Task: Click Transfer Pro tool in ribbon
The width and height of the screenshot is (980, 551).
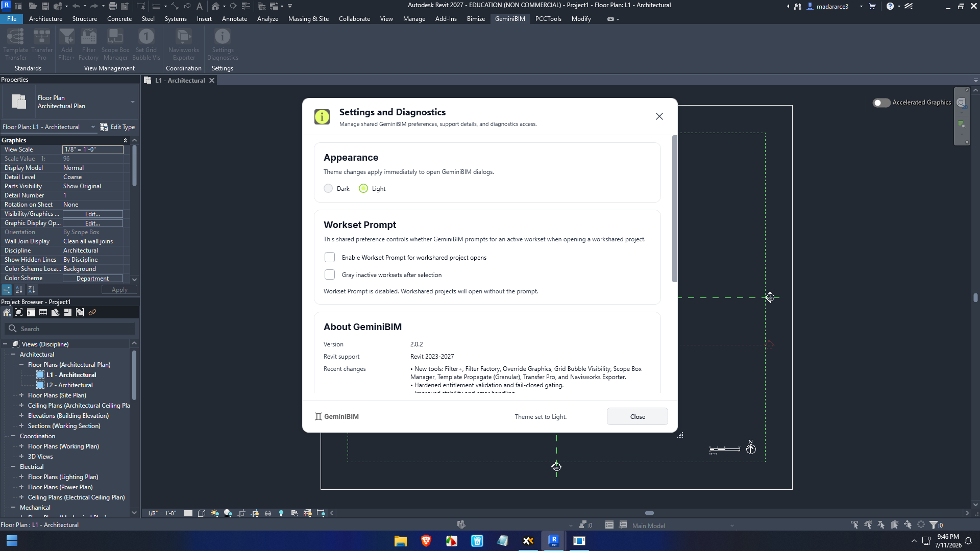Action: 42,44
